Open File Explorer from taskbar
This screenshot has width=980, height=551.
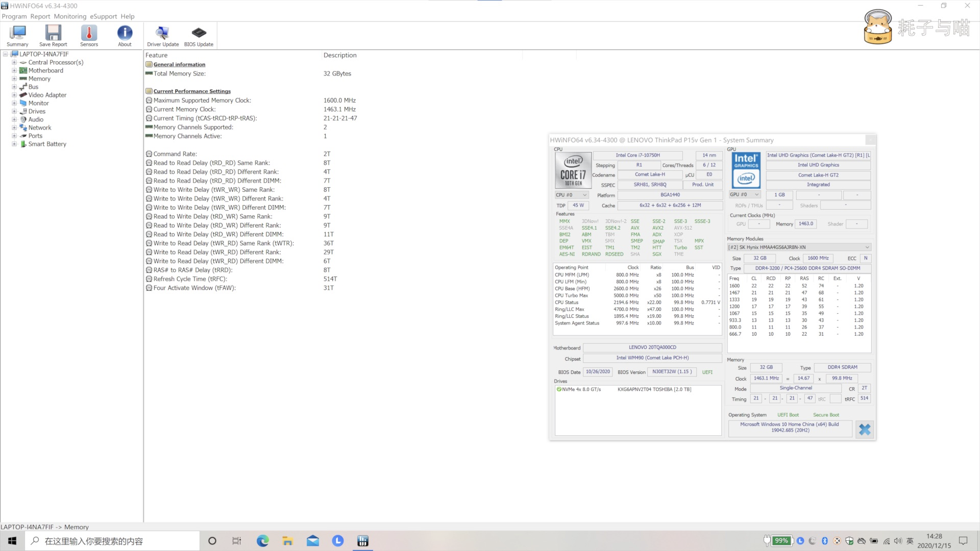tap(287, 541)
